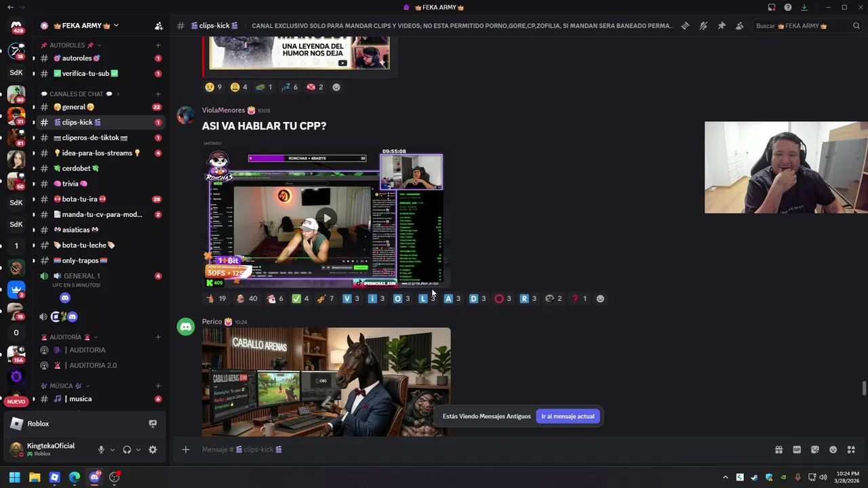Show member list icon in header

(739, 26)
